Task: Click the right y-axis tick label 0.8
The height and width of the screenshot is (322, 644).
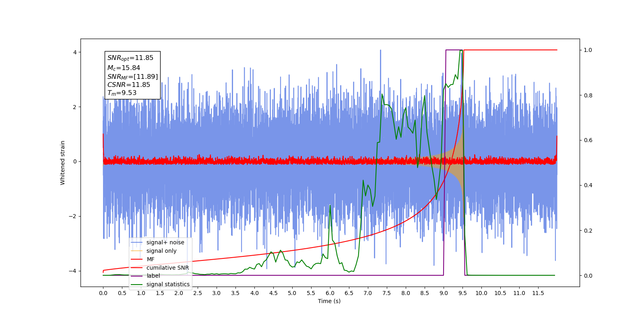Action: [x=588, y=95]
